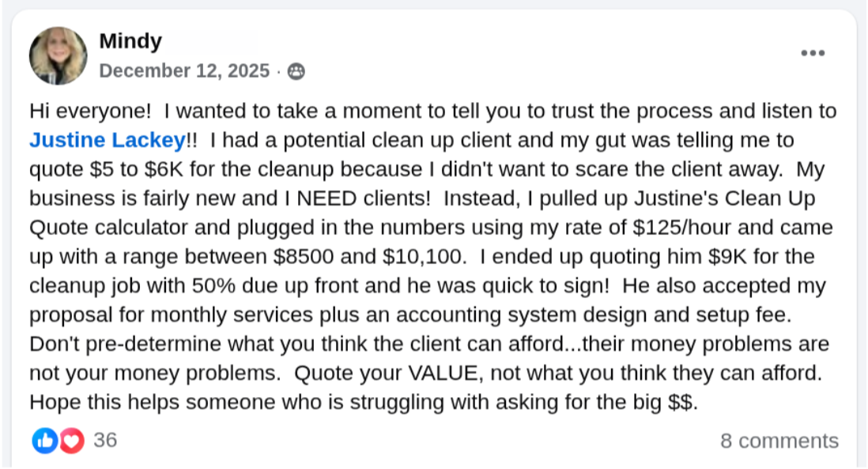
Task: Click Mindy's name to visit her profile
Action: click(x=130, y=40)
